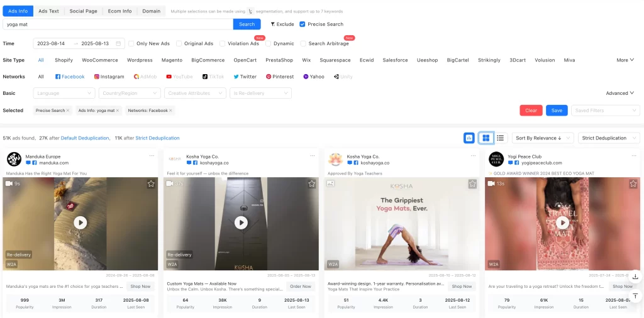Star the Yogi Peace Club ad
Viewport: 644px width, 318px height.
[634, 184]
